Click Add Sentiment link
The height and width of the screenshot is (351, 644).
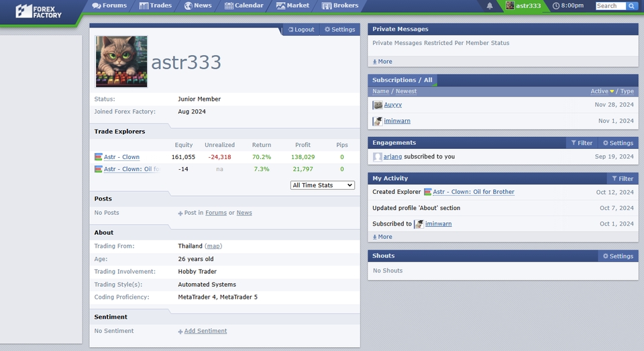[205, 331]
